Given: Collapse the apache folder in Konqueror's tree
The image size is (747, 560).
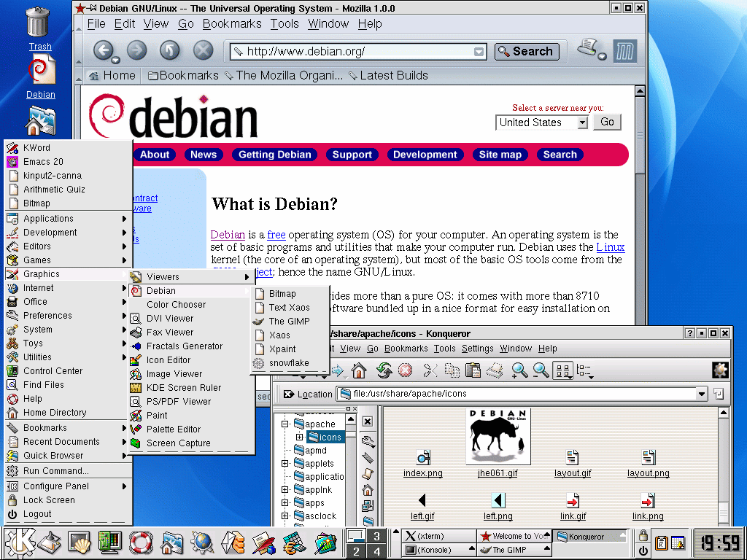Looking at the screenshot, I should pos(285,424).
